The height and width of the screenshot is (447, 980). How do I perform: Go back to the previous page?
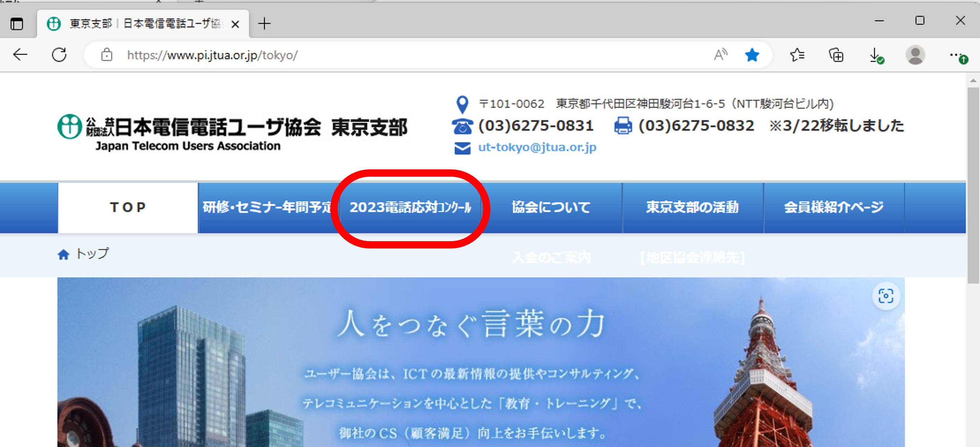pos(20,55)
